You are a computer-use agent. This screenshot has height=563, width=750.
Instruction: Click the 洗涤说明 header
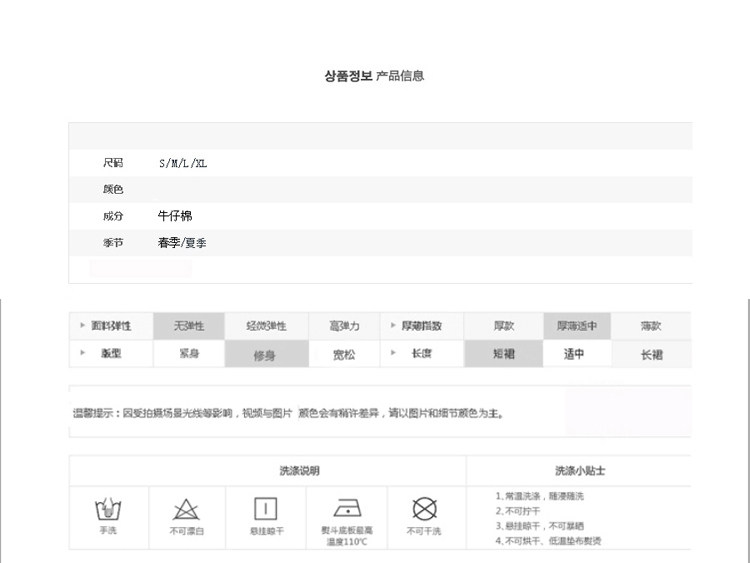(299, 471)
